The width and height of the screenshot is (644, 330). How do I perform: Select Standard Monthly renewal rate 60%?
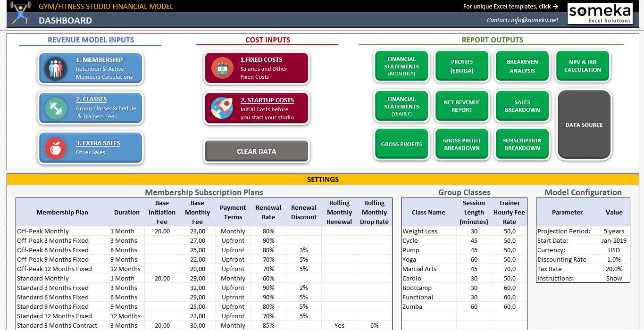268,279
